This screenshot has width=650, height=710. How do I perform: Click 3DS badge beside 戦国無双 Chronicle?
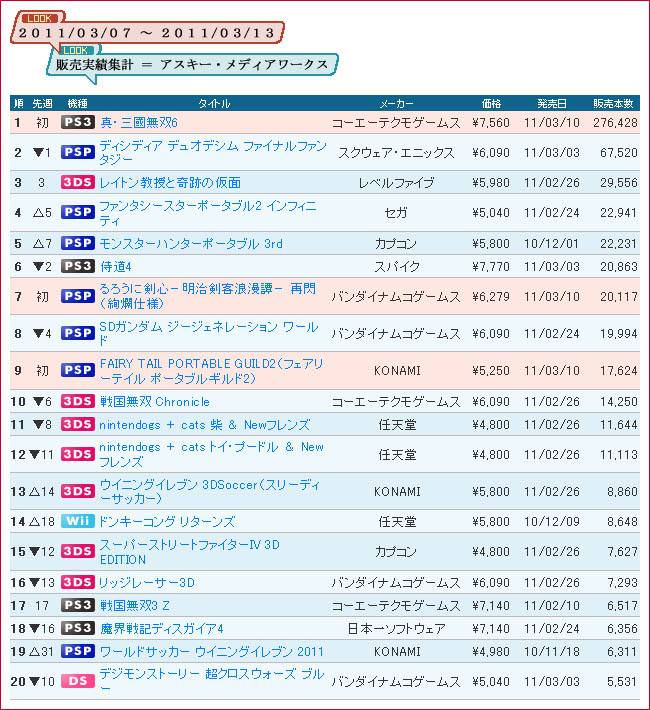click(78, 401)
